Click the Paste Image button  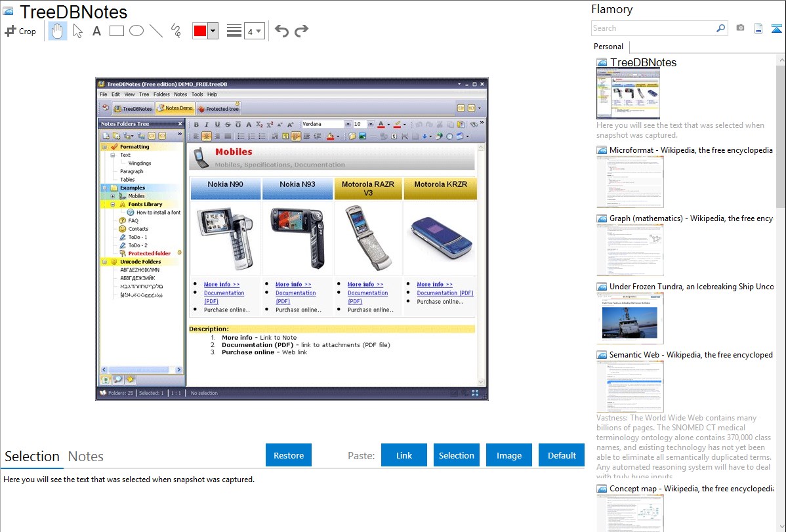pos(509,455)
